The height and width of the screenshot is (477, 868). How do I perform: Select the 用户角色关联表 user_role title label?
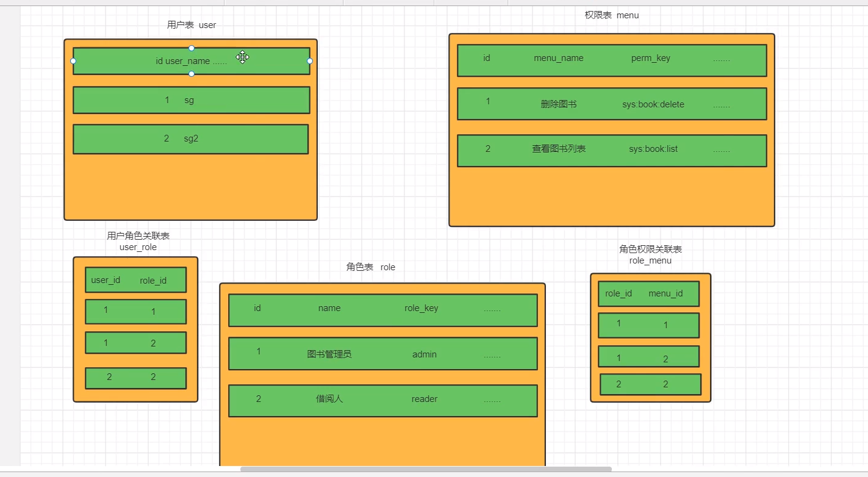pyautogui.click(x=138, y=241)
